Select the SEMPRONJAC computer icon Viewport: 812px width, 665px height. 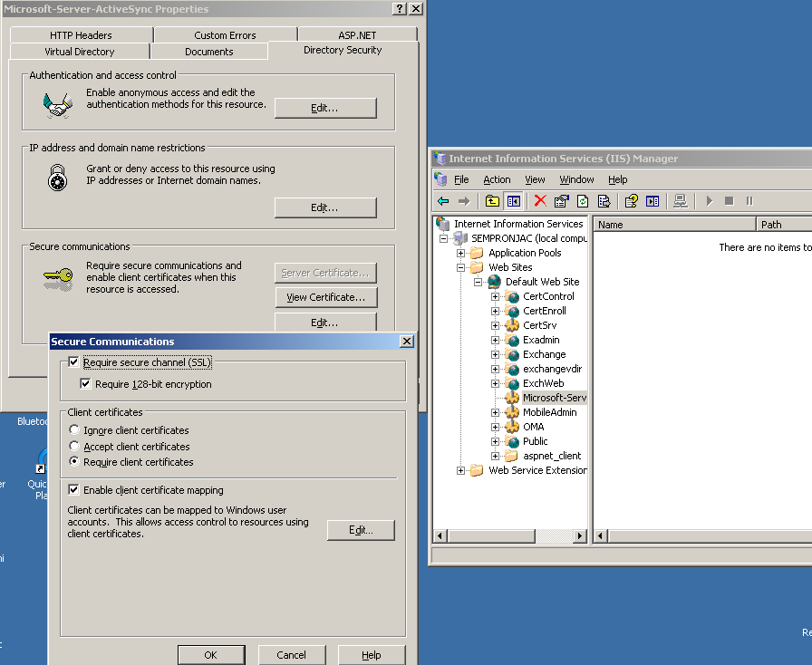[x=460, y=238]
